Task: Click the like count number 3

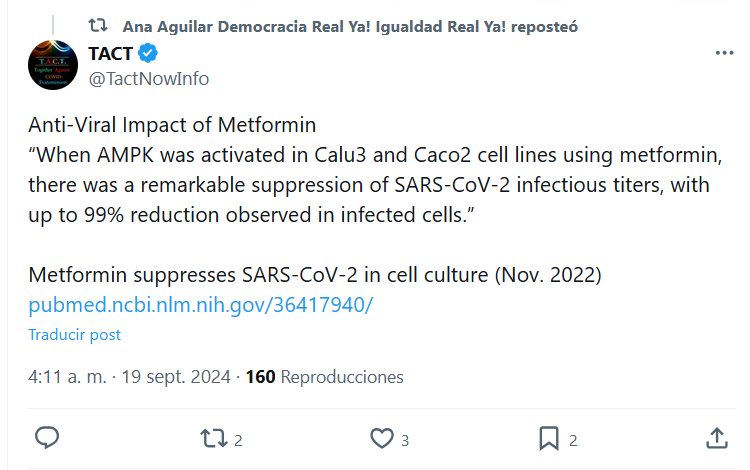Action: point(405,439)
